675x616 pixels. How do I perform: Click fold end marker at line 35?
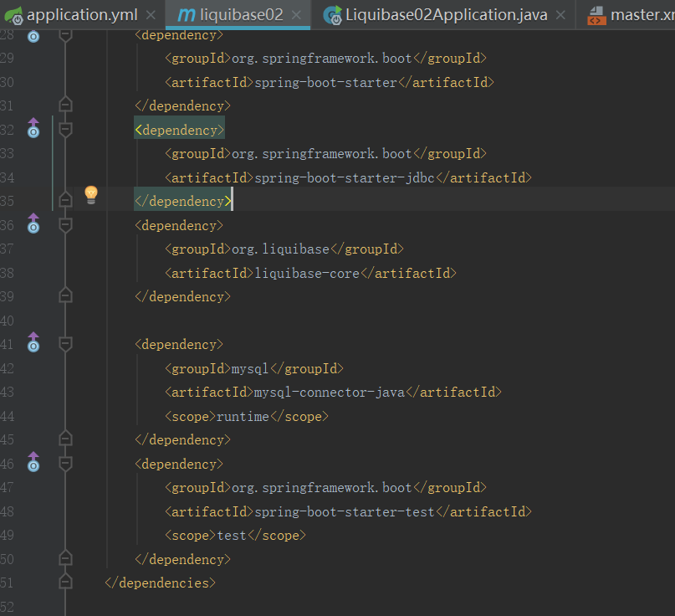click(65, 200)
